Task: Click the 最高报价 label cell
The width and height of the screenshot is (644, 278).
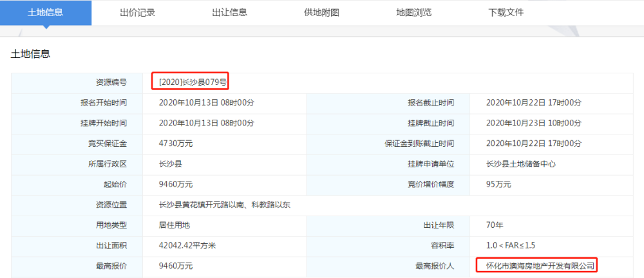Action: 77,267
